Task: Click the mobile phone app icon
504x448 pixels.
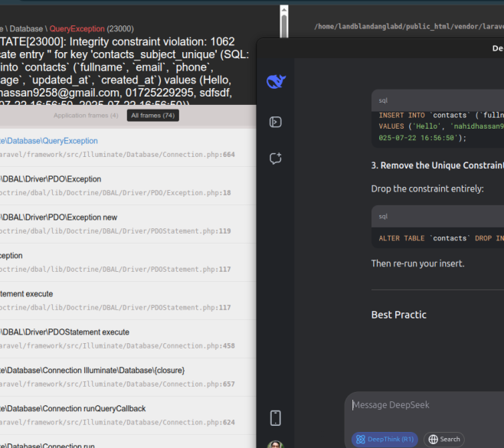Action: pos(276,417)
